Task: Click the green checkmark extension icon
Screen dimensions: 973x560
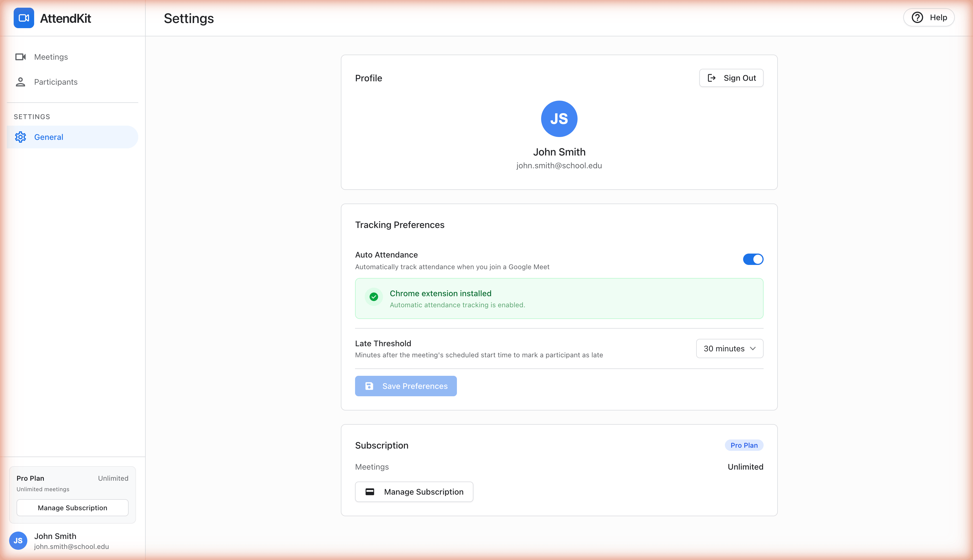Action: pos(373,296)
